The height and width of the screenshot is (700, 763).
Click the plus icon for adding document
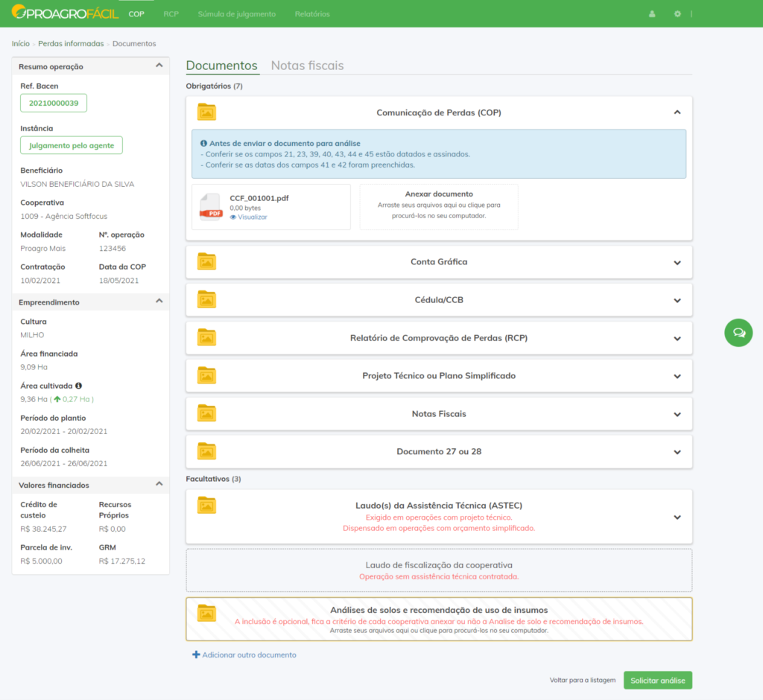pyautogui.click(x=196, y=655)
